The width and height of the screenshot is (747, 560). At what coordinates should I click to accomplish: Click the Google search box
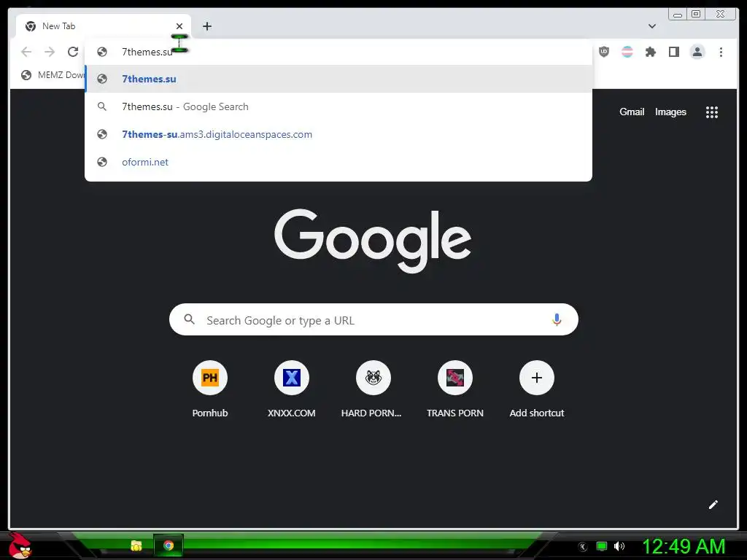pyautogui.click(x=373, y=319)
